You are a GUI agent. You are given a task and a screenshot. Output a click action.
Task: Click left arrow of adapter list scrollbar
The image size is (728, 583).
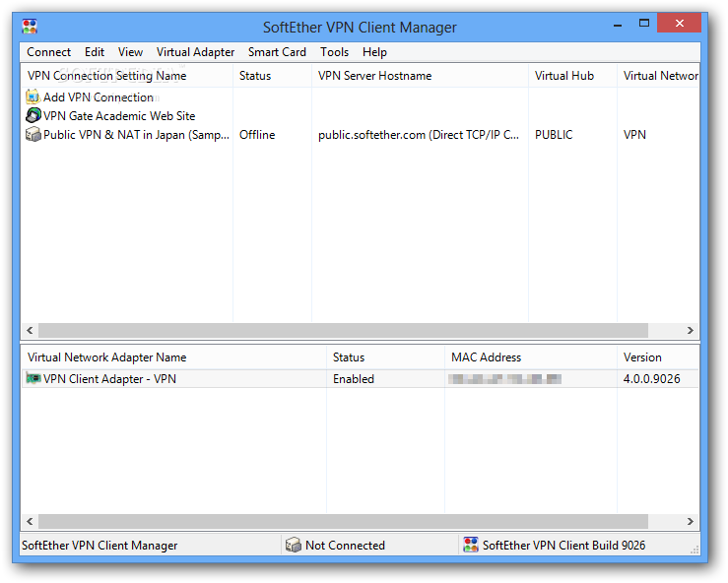click(x=30, y=521)
